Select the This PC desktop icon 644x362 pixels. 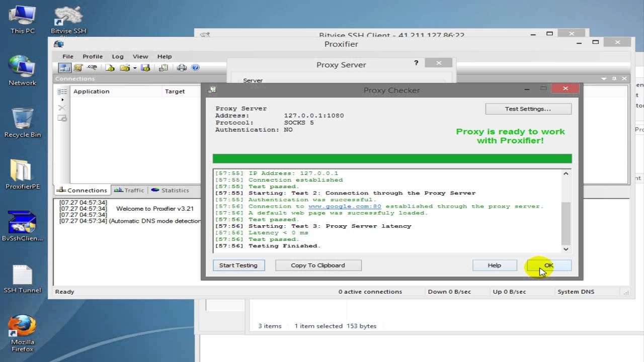click(23, 19)
